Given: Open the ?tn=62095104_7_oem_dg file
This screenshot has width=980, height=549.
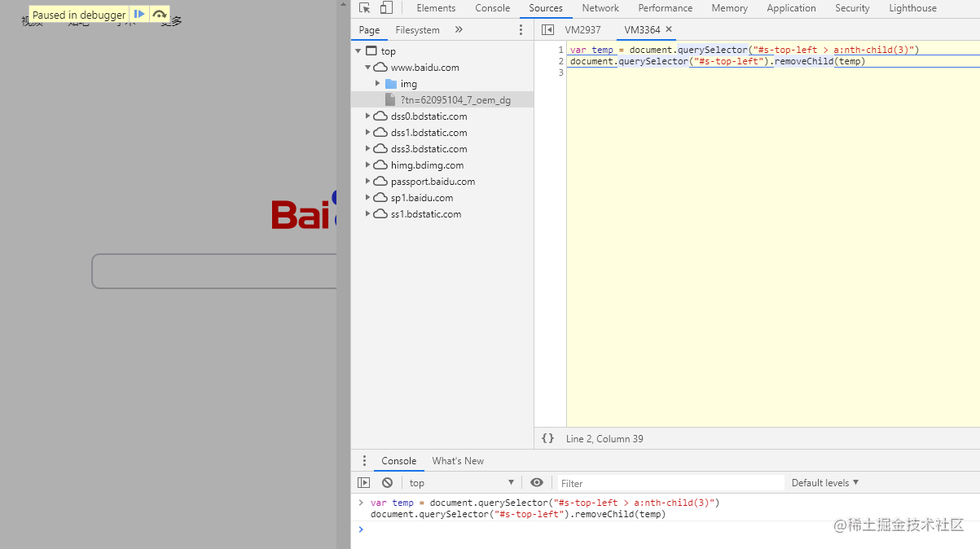Looking at the screenshot, I should (x=455, y=100).
